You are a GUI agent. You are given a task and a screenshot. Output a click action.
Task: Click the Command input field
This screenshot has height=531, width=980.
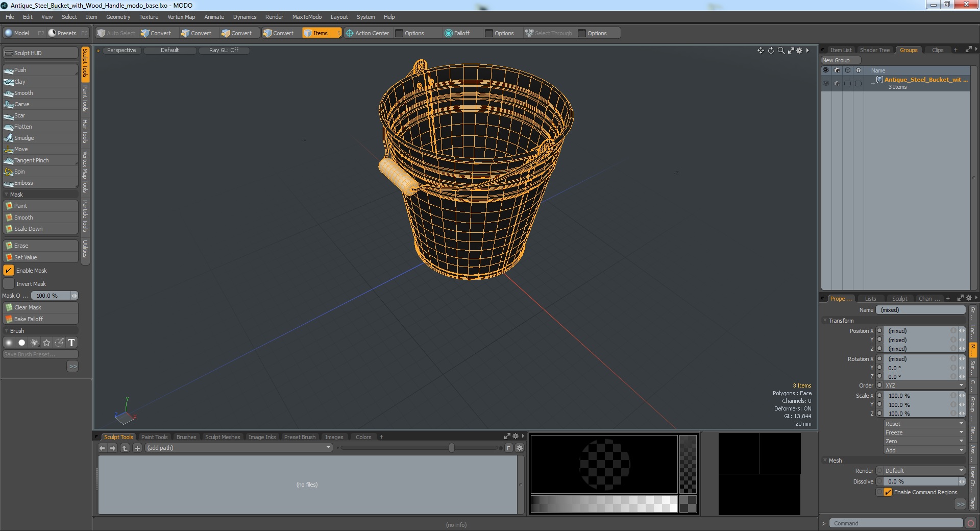coord(896,523)
